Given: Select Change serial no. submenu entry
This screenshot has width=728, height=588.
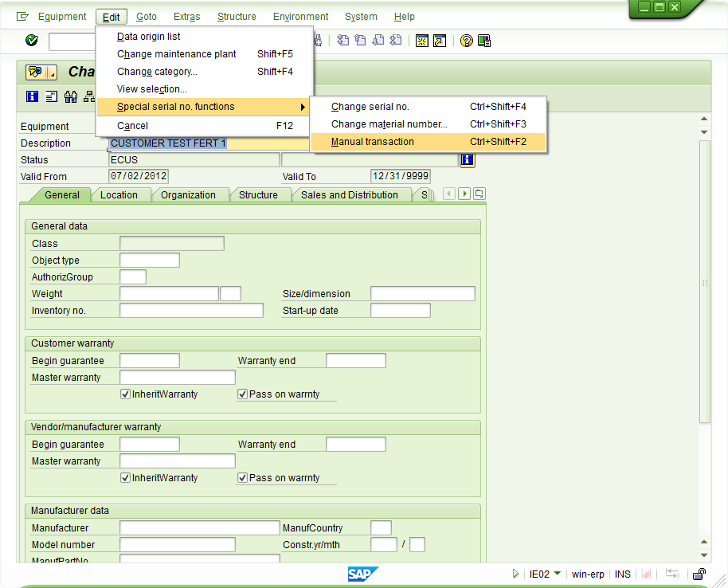Looking at the screenshot, I should 428,107.
